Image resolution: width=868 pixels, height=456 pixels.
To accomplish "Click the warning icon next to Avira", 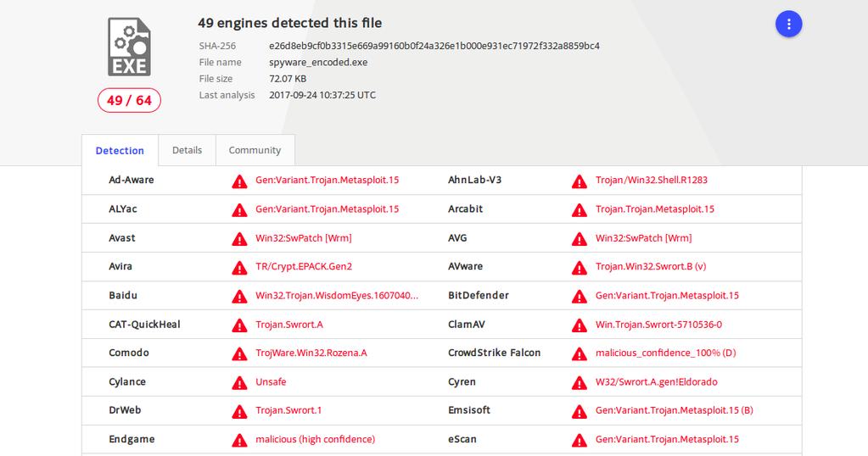I will coord(239,268).
